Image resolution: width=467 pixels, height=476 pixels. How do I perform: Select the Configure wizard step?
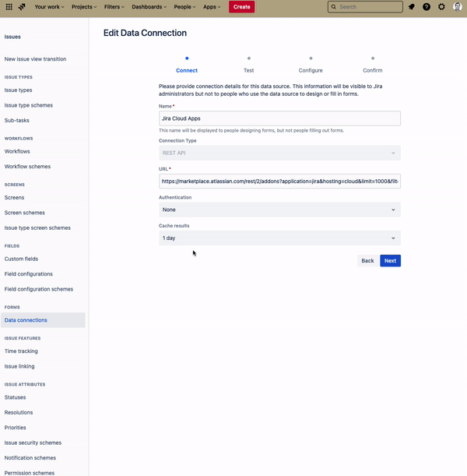pyautogui.click(x=311, y=70)
